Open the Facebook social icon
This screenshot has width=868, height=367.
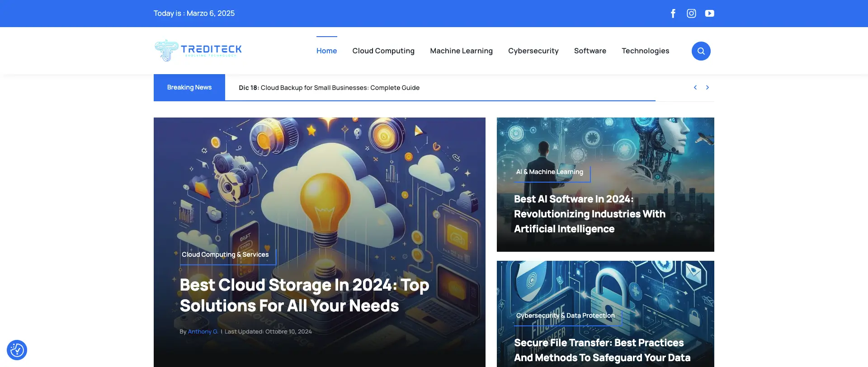coord(673,14)
